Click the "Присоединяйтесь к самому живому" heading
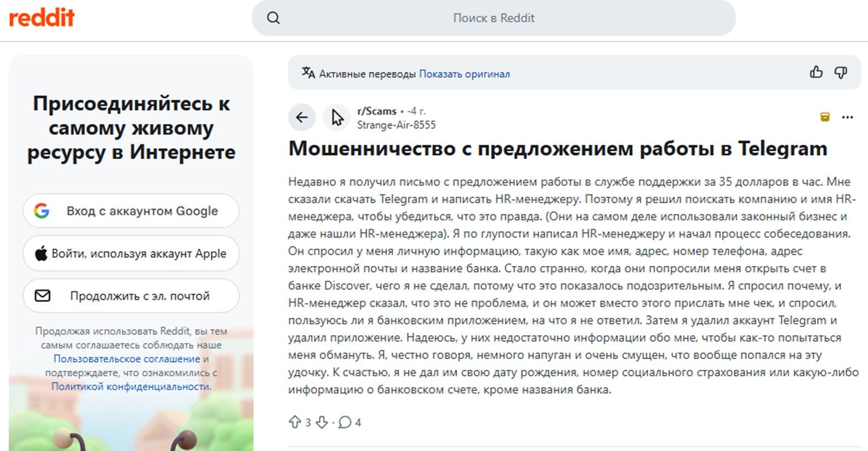Viewport: 868px width, 451px height. [131, 127]
